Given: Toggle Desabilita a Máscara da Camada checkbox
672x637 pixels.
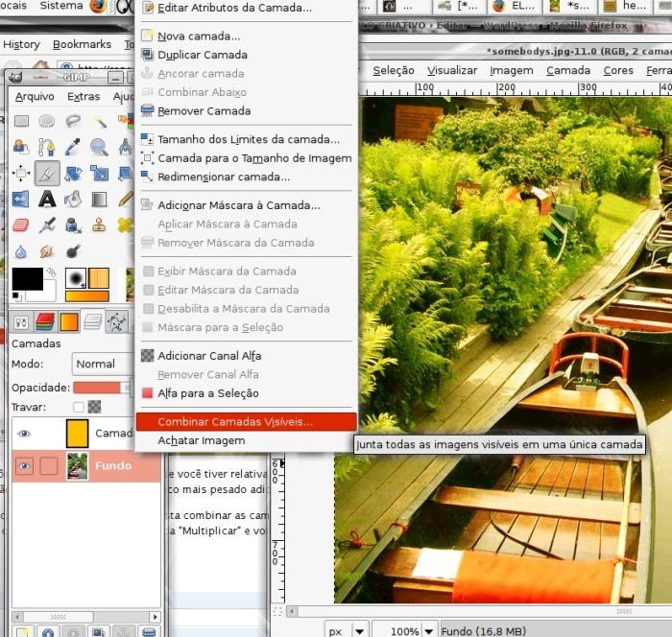Looking at the screenshot, I should click(x=148, y=309).
